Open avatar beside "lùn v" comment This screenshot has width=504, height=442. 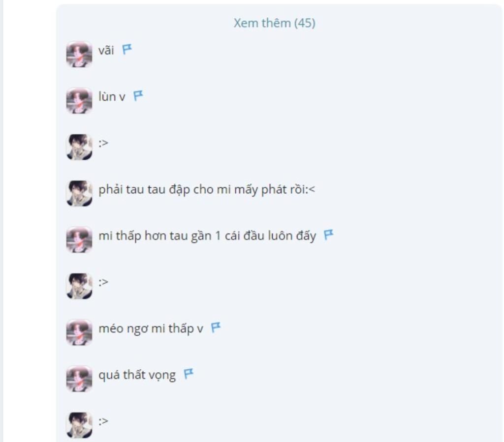point(79,100)
